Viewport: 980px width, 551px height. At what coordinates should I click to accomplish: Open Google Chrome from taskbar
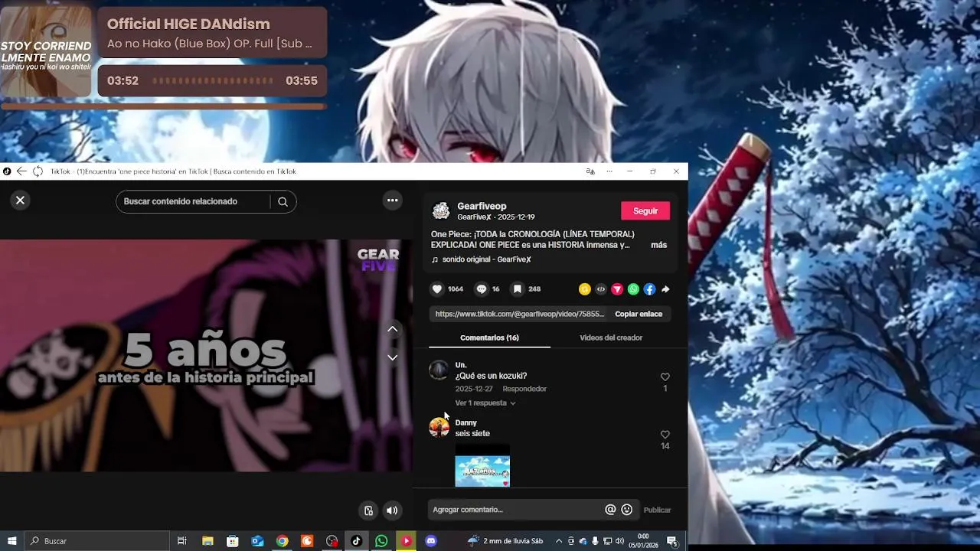click(283, 541)
